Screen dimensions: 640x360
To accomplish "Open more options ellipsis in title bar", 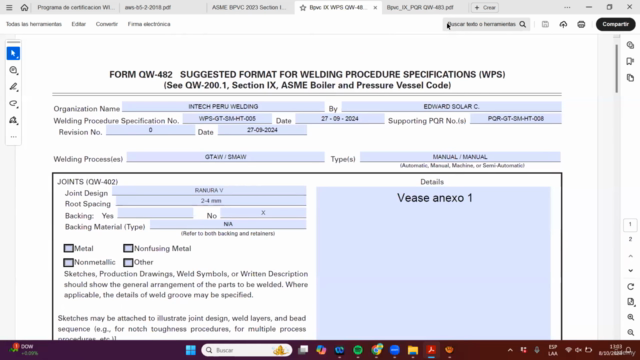I will [x=567, y=7].
